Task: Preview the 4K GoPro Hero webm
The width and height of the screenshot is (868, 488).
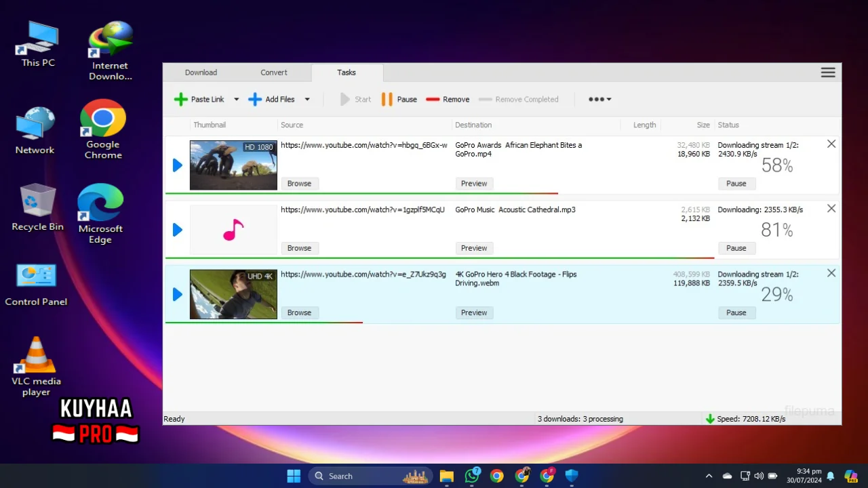Action: (x=474, y=312)
